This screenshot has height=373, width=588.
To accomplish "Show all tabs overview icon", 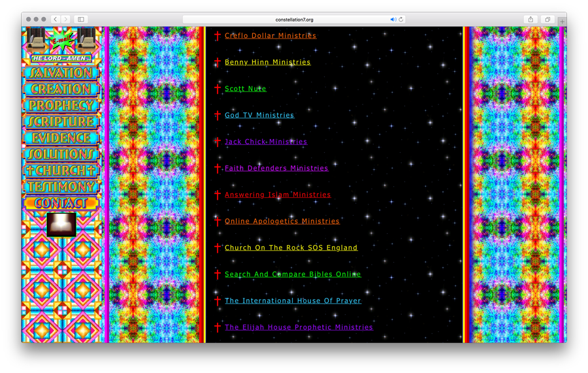I will [547, 20].
